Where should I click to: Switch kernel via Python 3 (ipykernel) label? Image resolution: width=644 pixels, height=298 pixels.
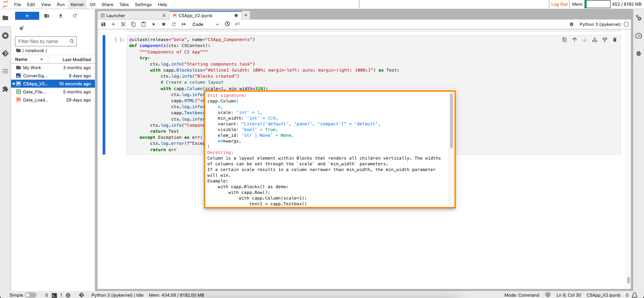point(600,24)
